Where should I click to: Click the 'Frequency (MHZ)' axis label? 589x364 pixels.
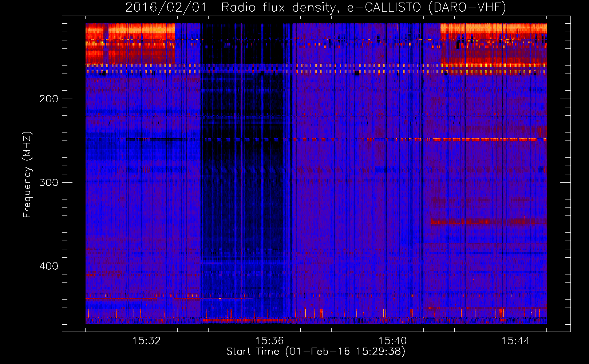(x=27, y=175)
